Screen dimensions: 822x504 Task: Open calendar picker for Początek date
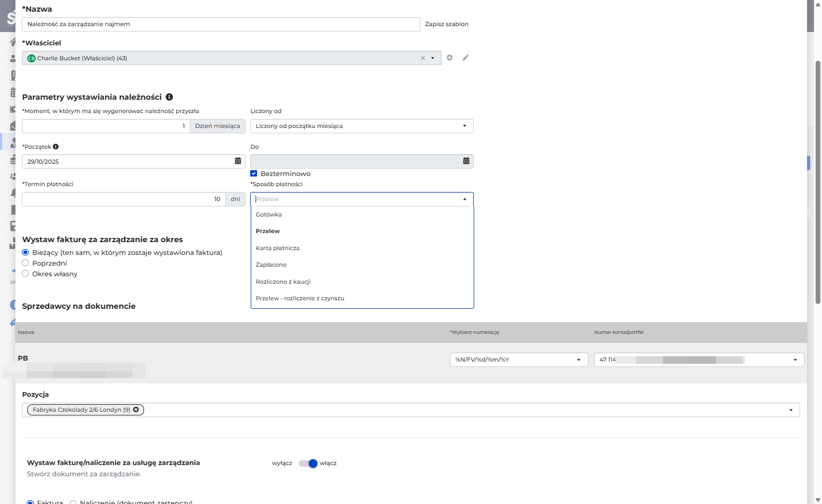click(x=238, y=161)
